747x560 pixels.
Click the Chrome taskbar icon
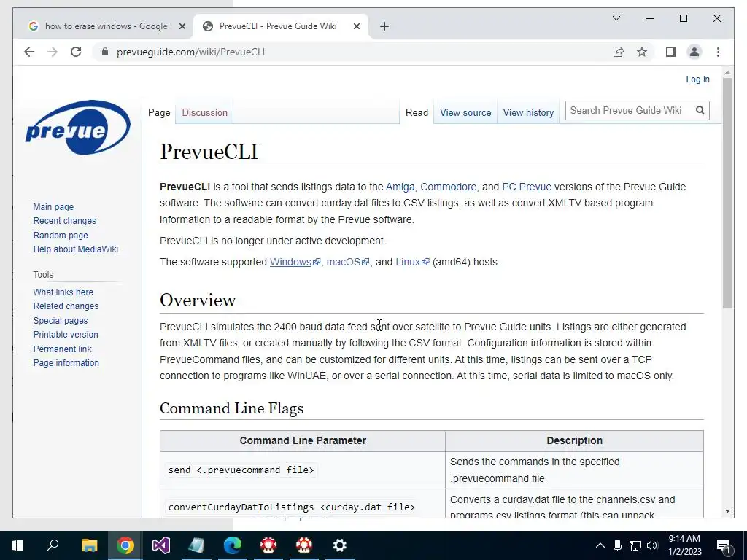(x=125, y=545)
